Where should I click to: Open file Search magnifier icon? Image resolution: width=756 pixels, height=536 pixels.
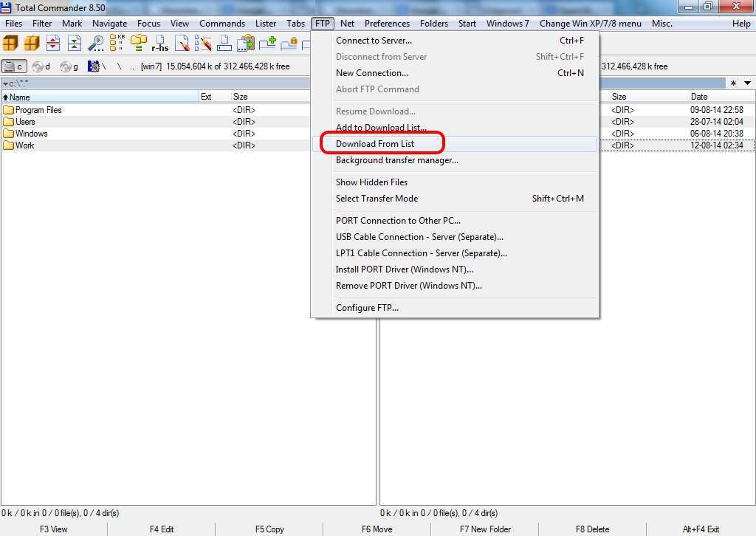[96, 44]
